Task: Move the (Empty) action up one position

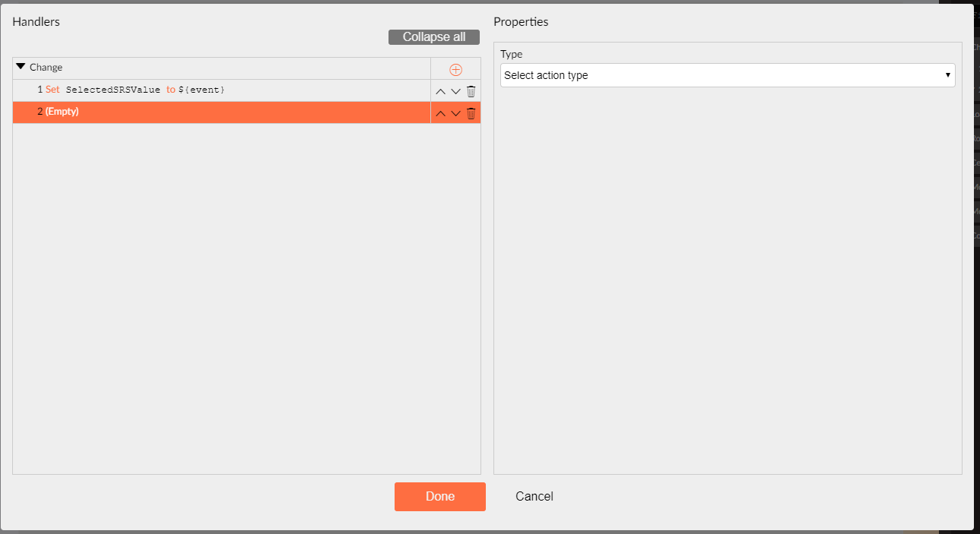Action: 440,112
